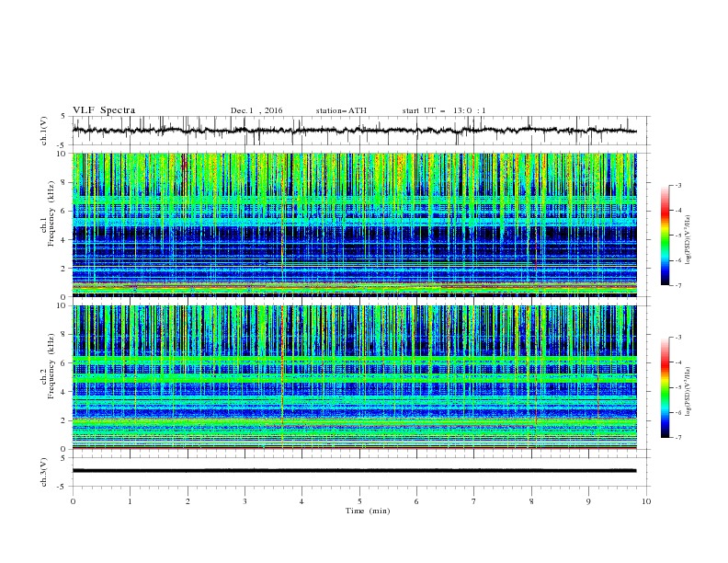728x563 pixels.
Task: Click the "-3" tick on ch.1 colorbar
Action: tap(677, 185)
